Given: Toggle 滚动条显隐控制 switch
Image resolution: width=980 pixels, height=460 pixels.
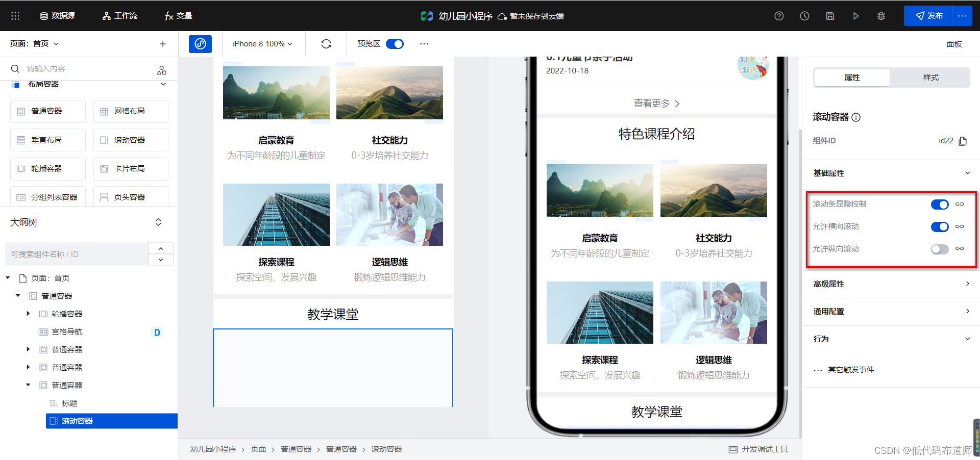Looking at the screenshot, I should tap(940, 205).
